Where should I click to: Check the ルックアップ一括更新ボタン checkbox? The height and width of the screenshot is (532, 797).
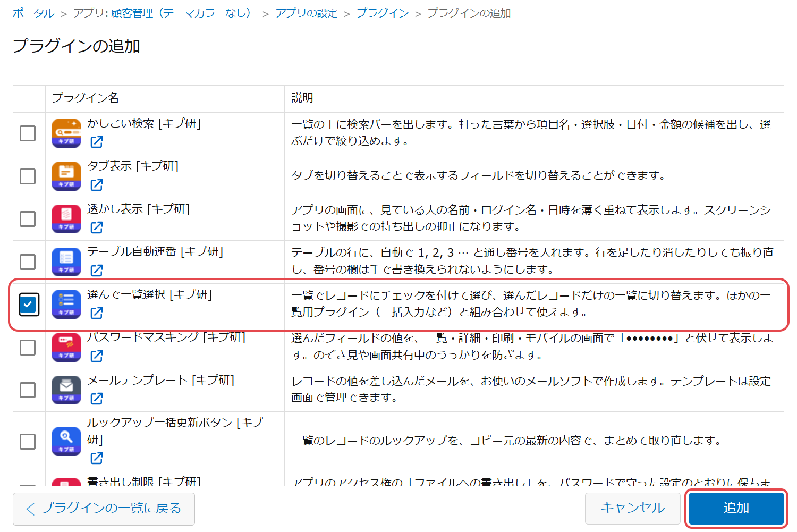[28, 442]
